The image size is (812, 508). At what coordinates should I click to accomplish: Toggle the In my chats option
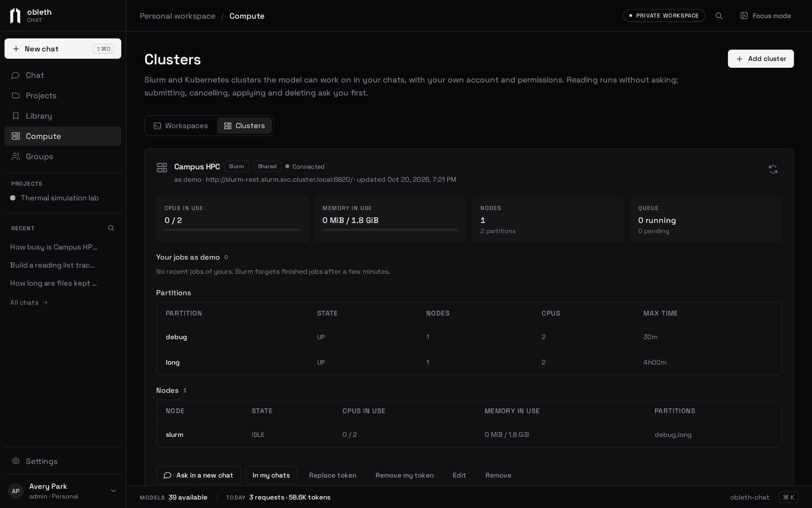pyautogui.click(x=271, y=475)
